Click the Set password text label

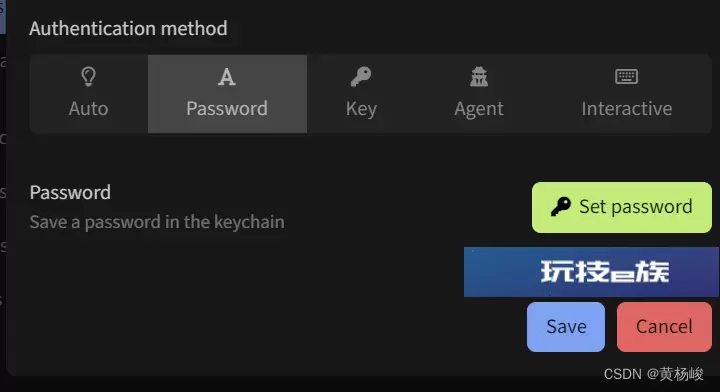636,207
